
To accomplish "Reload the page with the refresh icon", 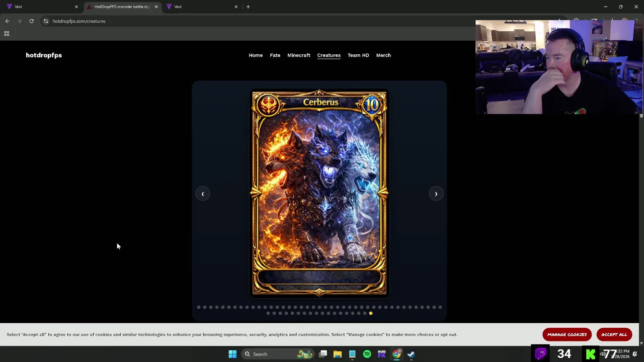I will click(x=31, y=21).
